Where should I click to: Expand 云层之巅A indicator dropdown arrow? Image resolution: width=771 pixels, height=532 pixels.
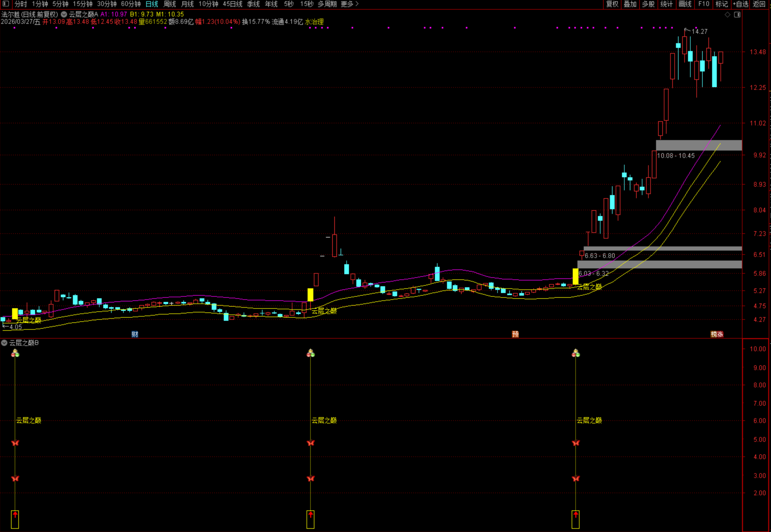64,14
